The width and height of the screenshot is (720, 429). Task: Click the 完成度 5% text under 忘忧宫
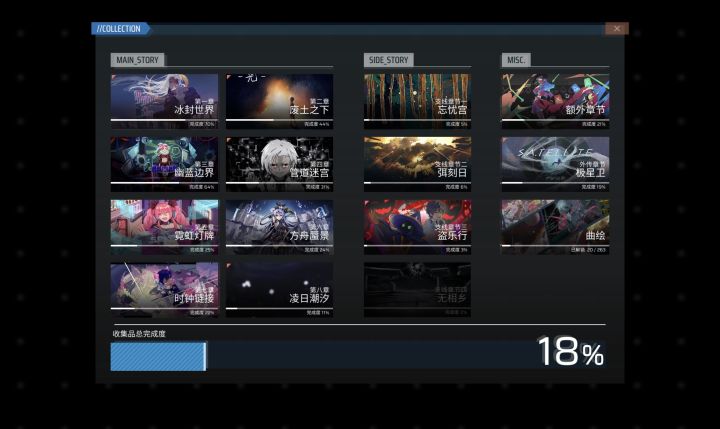click(x=456, y=124)
